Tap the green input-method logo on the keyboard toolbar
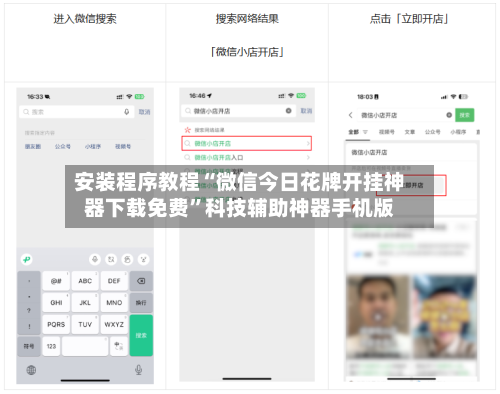The height and width of the screenshot is (394, 500). (x=27, y=259)
